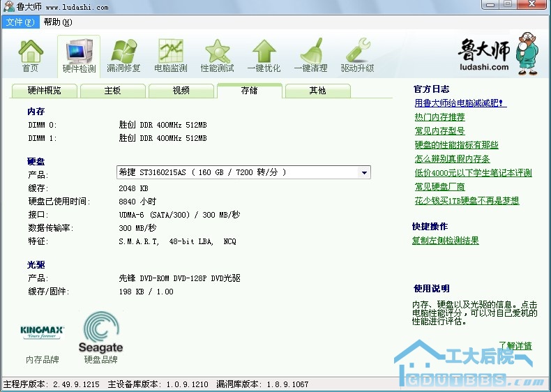
Task: Click the Seagate hard disk brand logo
Action: pyautogui.click(x=101, y=332)
